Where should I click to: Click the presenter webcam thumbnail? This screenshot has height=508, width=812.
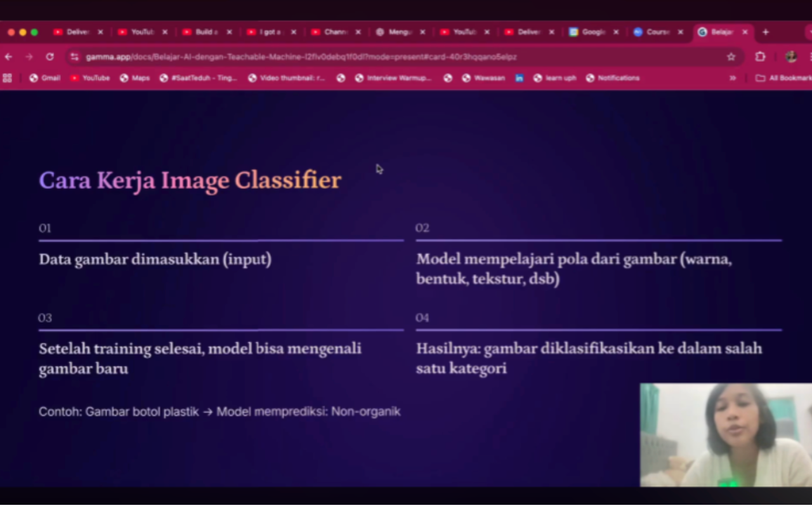(726, 435)
